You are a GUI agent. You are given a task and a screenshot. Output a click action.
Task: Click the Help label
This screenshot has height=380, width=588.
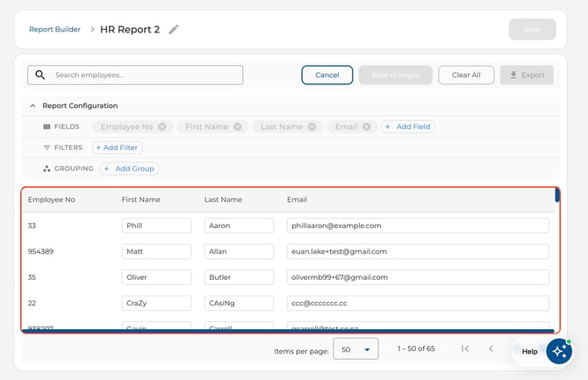pos(529,352)
